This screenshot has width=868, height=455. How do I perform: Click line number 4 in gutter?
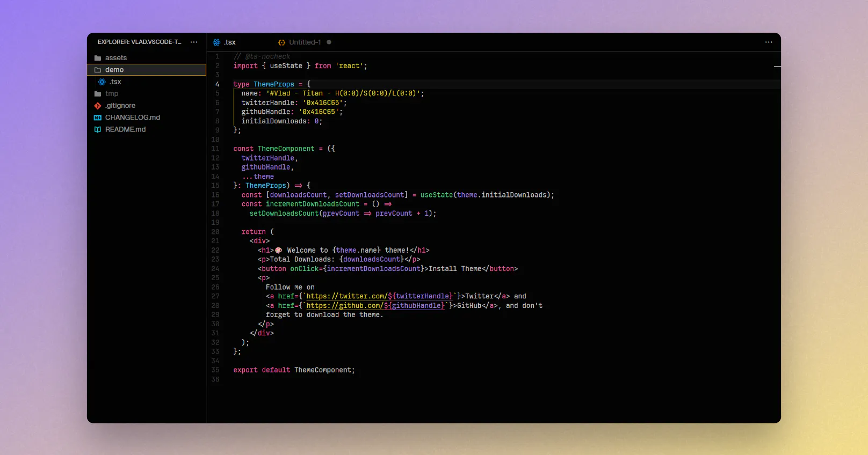217,84
